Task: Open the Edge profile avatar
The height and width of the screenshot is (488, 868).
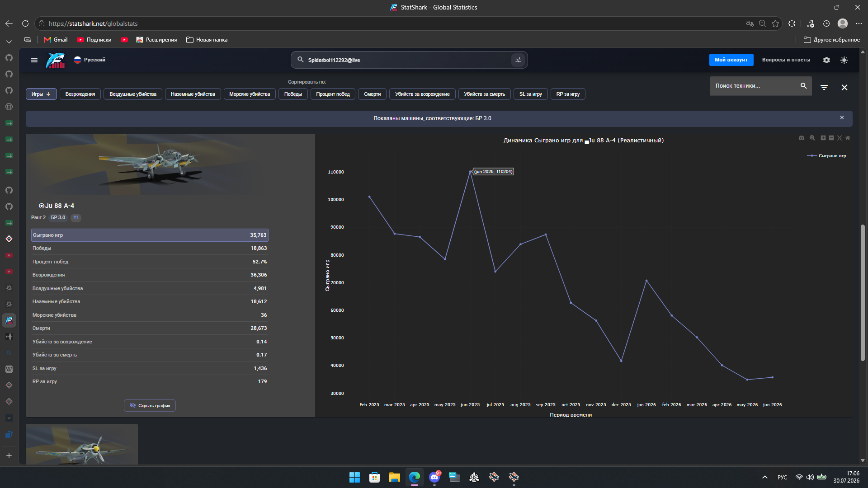Action: (x=843, y=23)
